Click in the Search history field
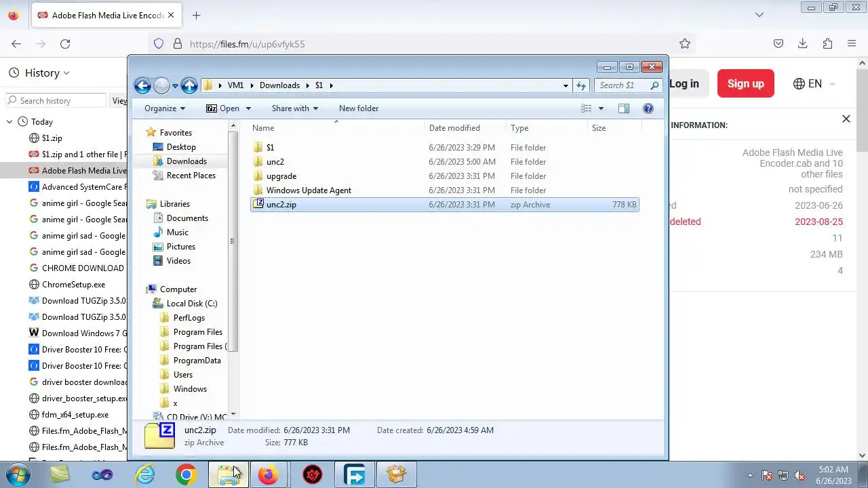 point(56,100)
